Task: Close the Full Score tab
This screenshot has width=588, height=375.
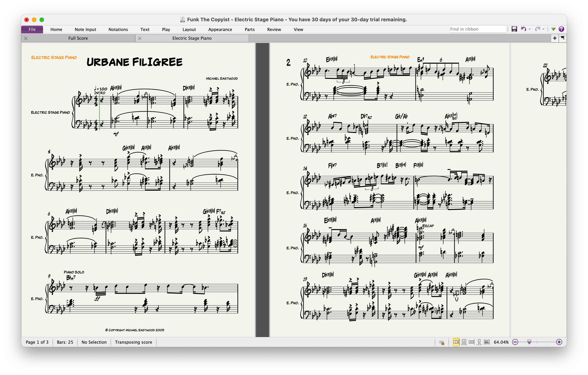Action: tap(26, 38)
